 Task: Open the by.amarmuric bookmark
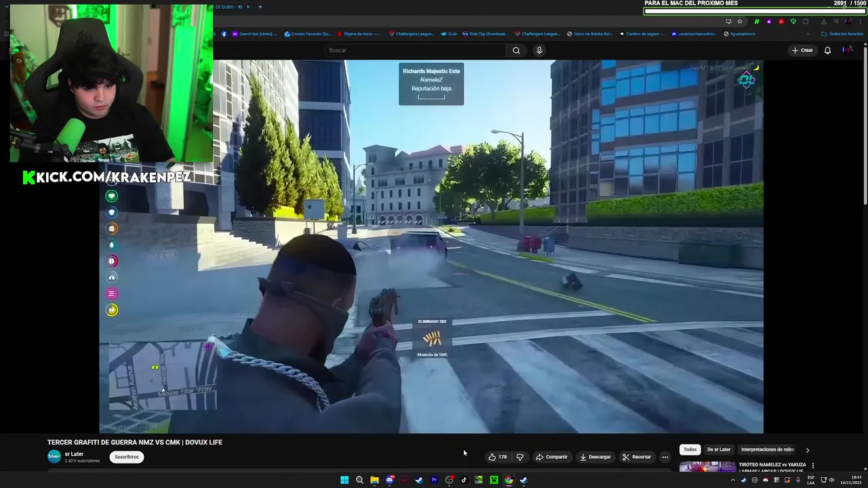pyautogui.click(x=739, y=33)
